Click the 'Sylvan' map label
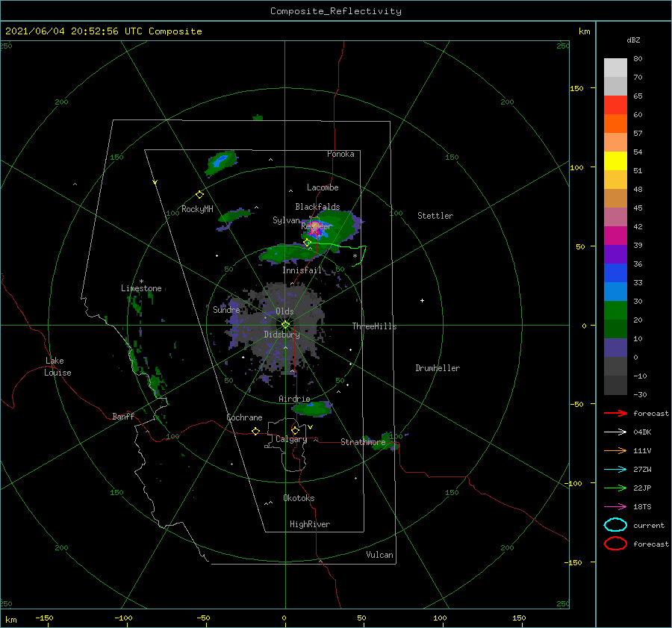This screenshot has height=628, width=672. click(x=286, y=220)
